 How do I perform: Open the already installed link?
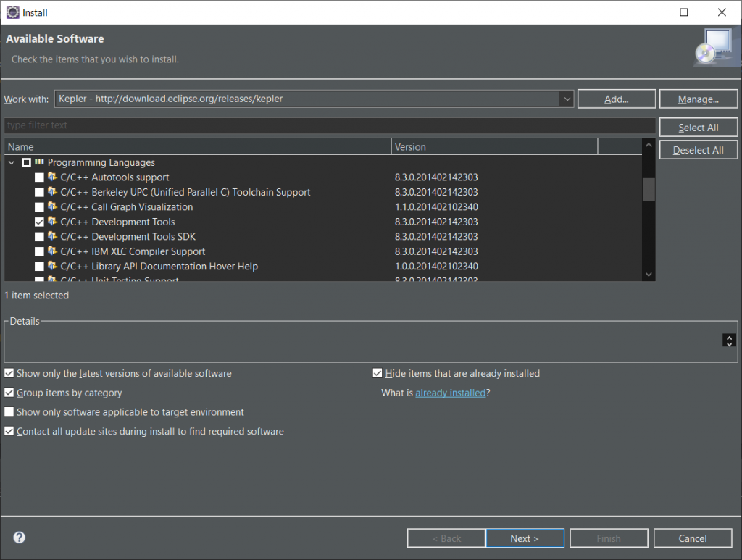click(x=451, y=393)
